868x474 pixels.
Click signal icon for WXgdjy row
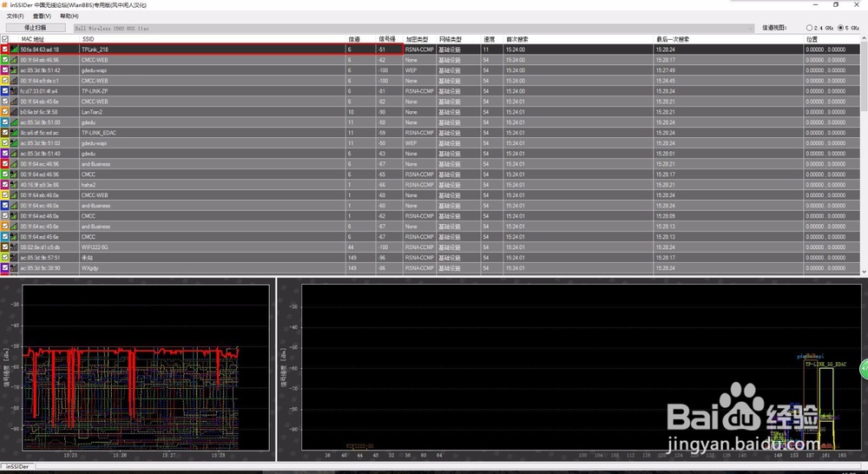point(15,268)
